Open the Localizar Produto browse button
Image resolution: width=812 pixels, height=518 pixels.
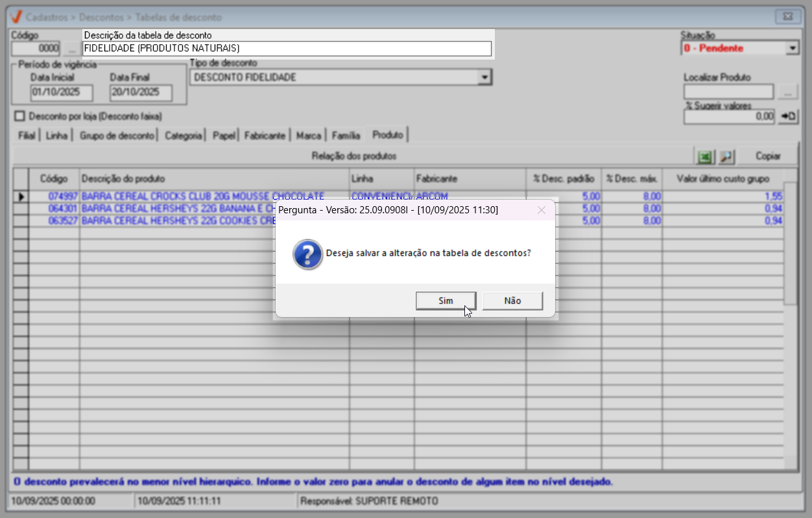click(787, 91)
